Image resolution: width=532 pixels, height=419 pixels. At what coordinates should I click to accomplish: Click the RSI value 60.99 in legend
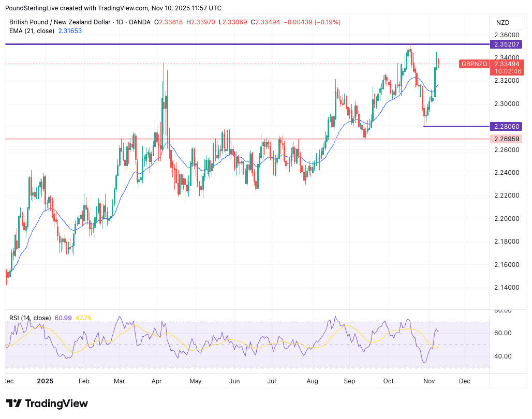coord(64,318)
